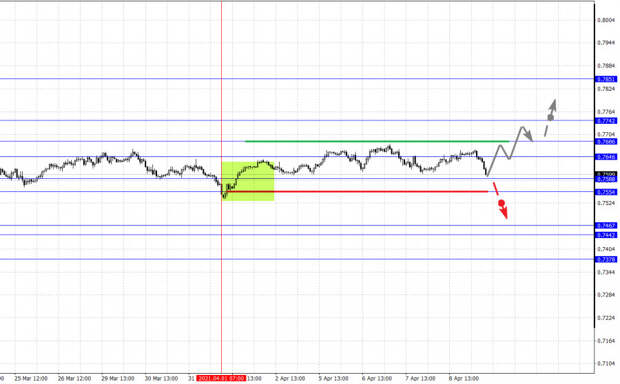Select the yellow-green highlighted rectangle on chart
620x384 pixels.
pos(248,181)
